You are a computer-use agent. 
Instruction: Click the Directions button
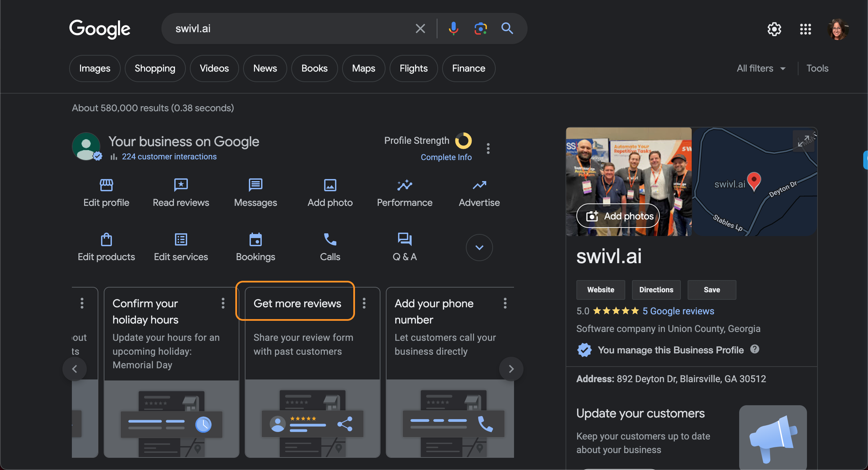pos(656,290)
